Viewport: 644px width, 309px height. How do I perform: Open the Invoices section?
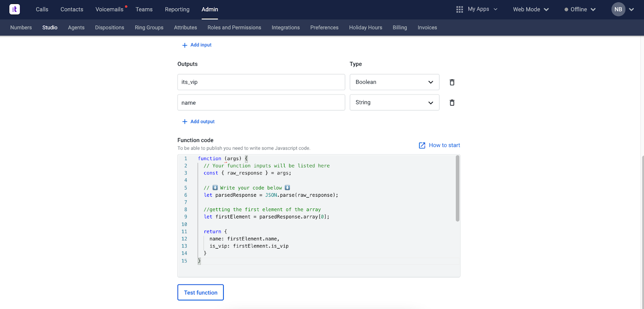427,27
